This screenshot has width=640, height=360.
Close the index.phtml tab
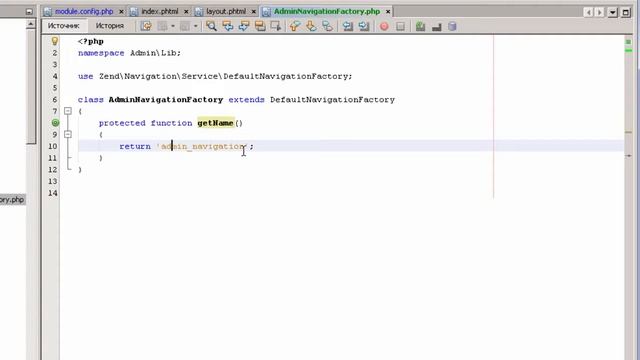[186, 12]
